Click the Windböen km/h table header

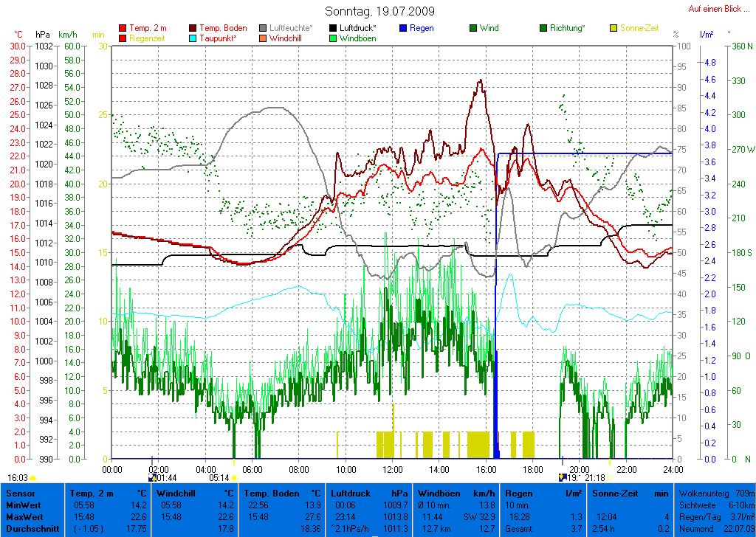[x=456, y=492]
